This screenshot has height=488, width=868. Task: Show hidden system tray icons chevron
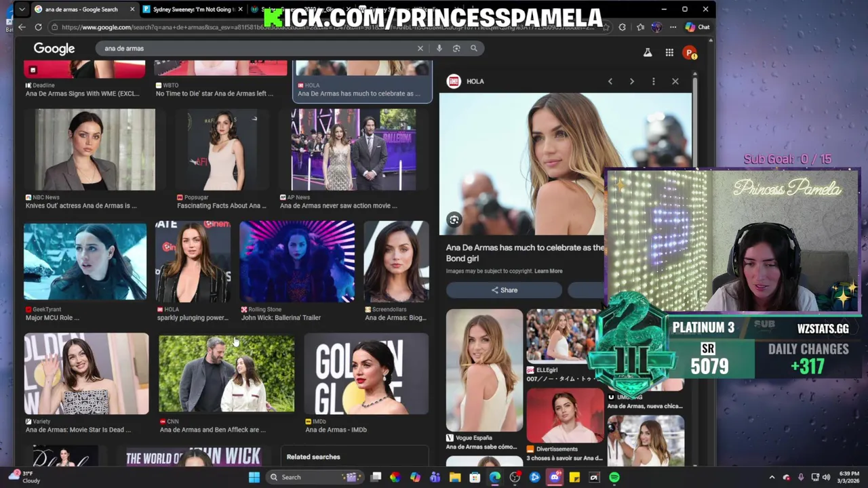[772, 477]
